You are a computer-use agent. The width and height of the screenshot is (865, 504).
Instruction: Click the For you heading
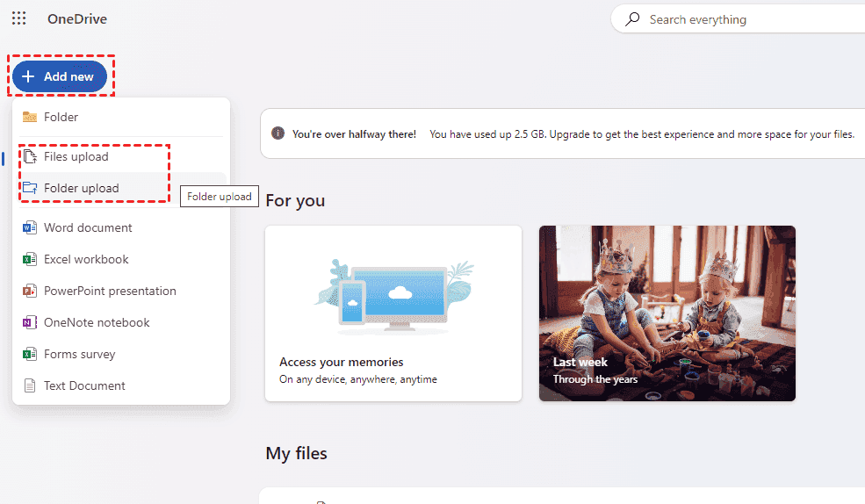click(295, 201)
